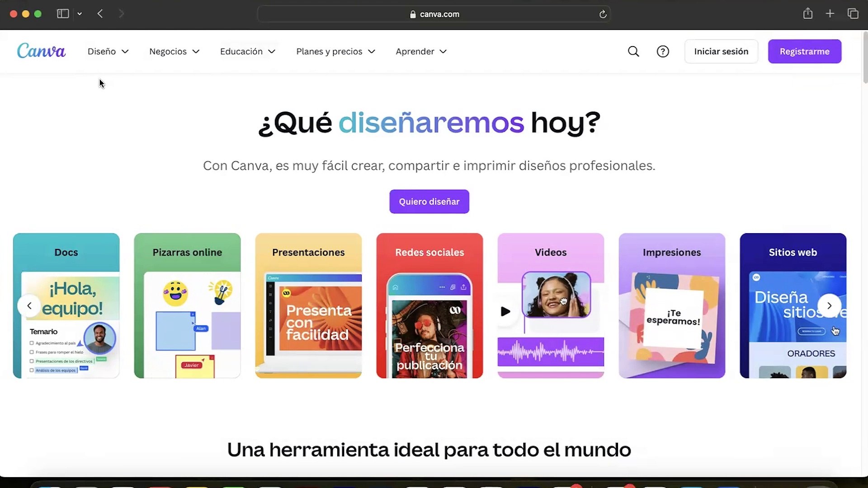Screen dimensions: 868x488
Task: Open a new tab in Safari
Action: click(x=830, y=14)
